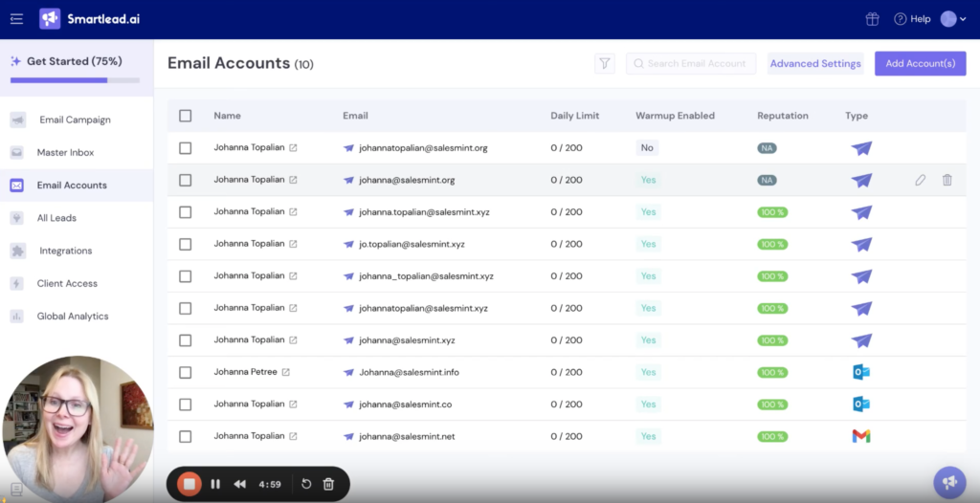Click Warmup 'No' badge for johannatopalian@salesmint.org
The height and width of the screenshot is (503, 980).
point(647,148)
